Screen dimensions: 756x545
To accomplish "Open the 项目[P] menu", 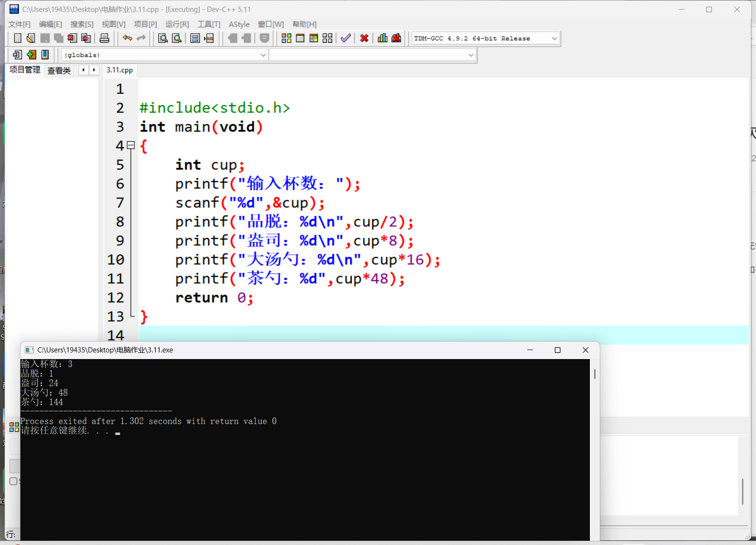I will 146,24.
